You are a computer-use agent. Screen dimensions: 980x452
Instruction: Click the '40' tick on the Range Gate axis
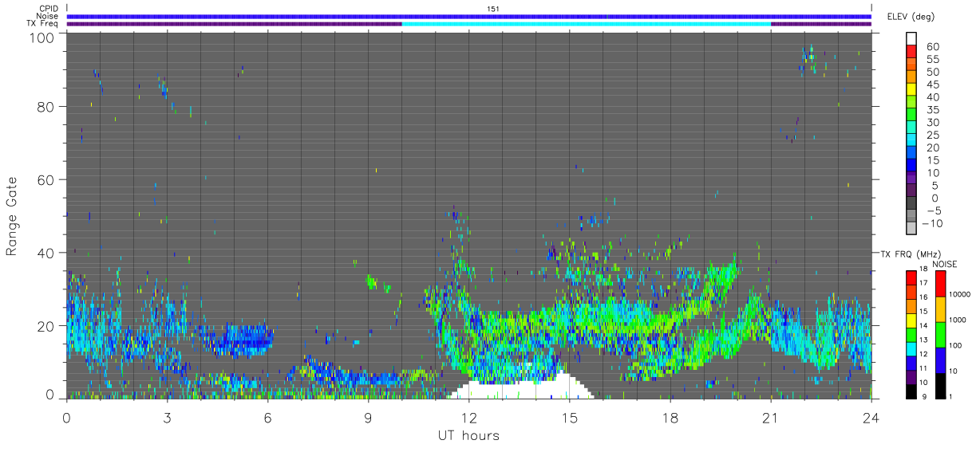point(46,253)
